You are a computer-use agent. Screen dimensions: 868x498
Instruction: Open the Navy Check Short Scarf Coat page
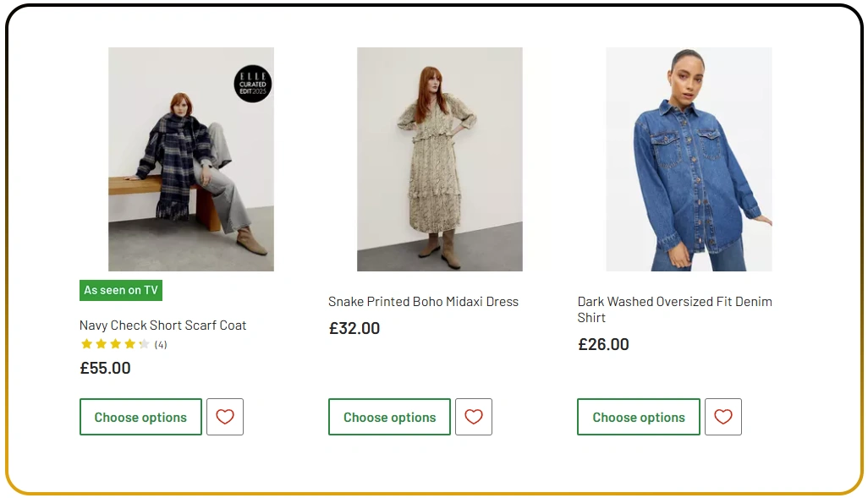coord(162,325)
